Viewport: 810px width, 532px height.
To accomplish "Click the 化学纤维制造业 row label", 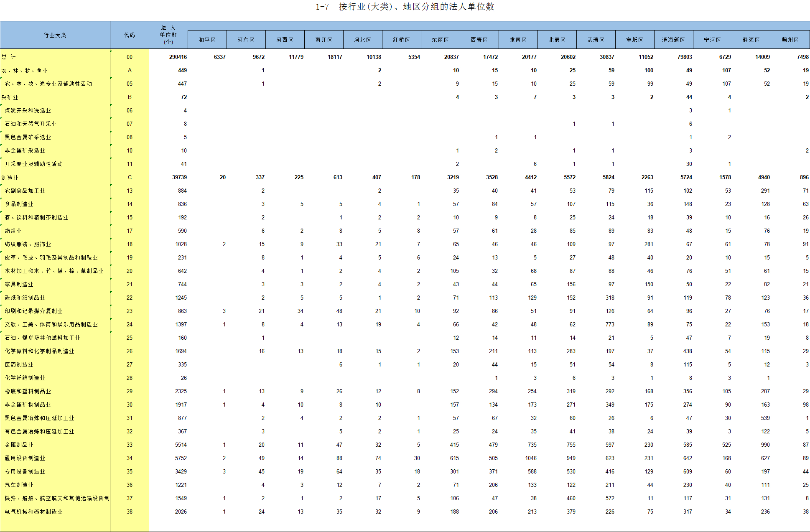I will (25, 378).
